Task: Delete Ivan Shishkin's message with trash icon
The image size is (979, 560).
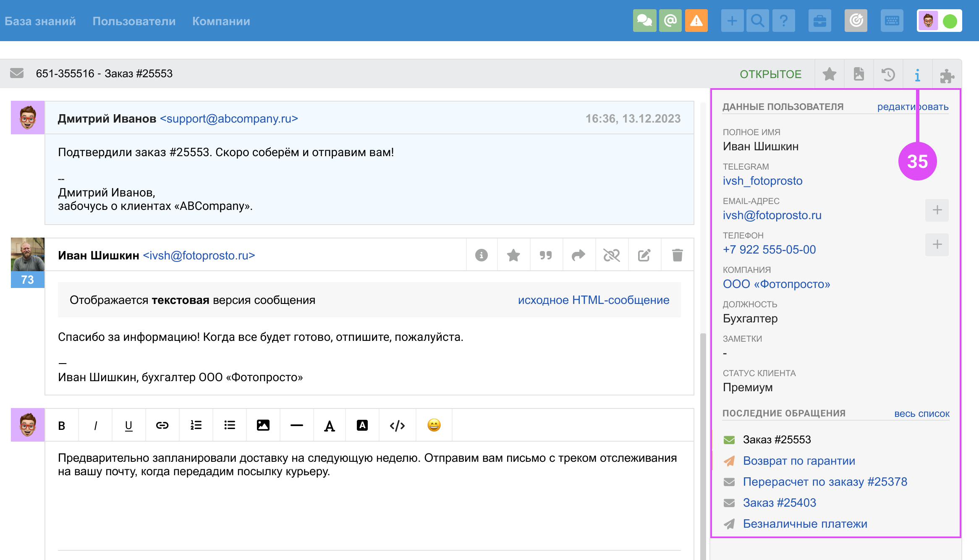Action: (677, 255)
